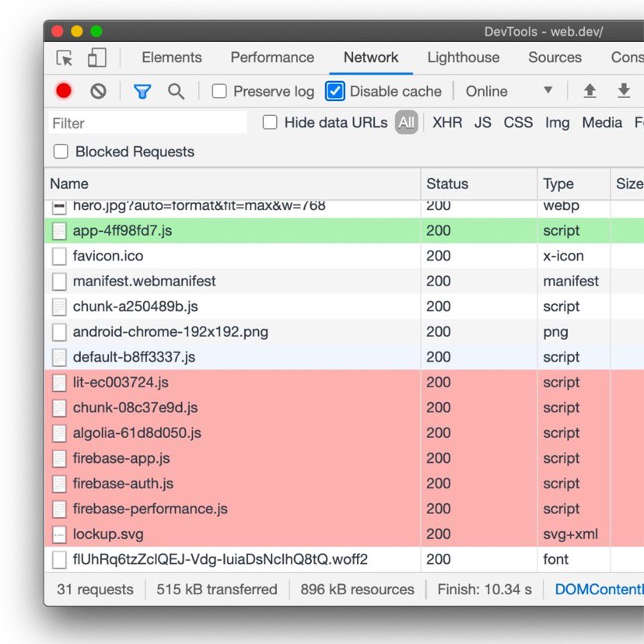Click the 896 kB resources status entry
644x644 pixels.
point(357,590)
